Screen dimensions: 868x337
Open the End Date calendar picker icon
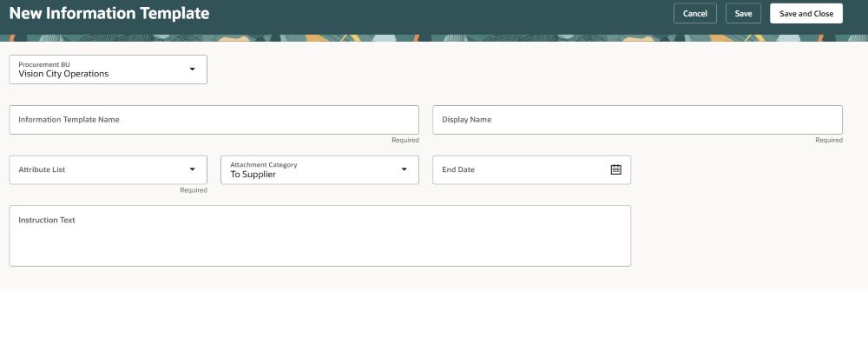[x=615, y=169]
